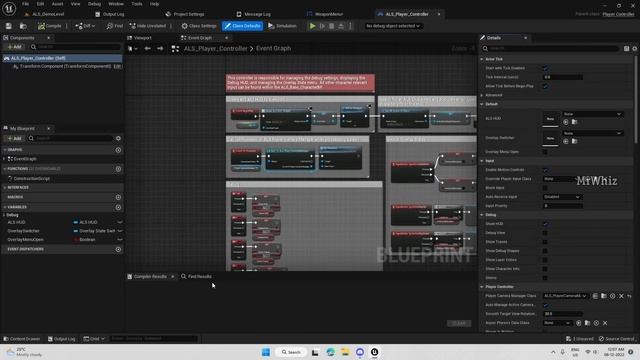Browse to Overlay Switcher asset

(x=574, y=141)
